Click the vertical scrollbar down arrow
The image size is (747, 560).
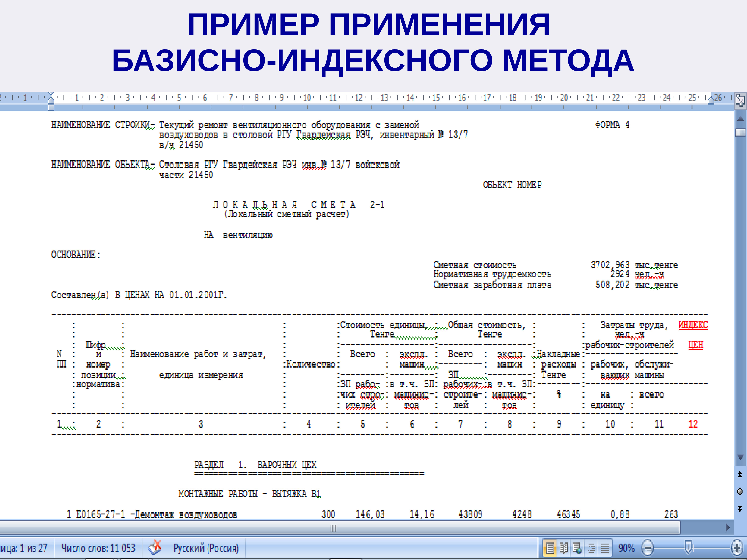click(x=740, y=457)
